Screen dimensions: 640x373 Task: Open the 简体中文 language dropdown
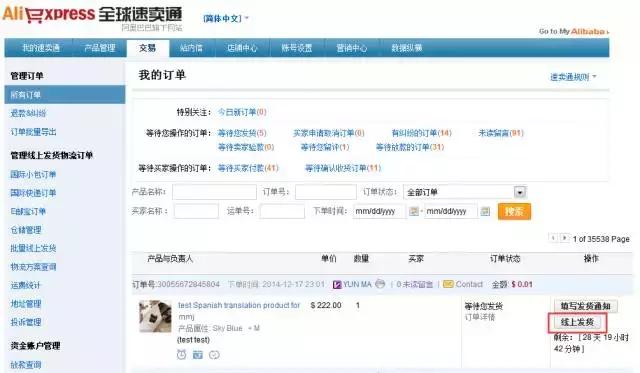226,18
